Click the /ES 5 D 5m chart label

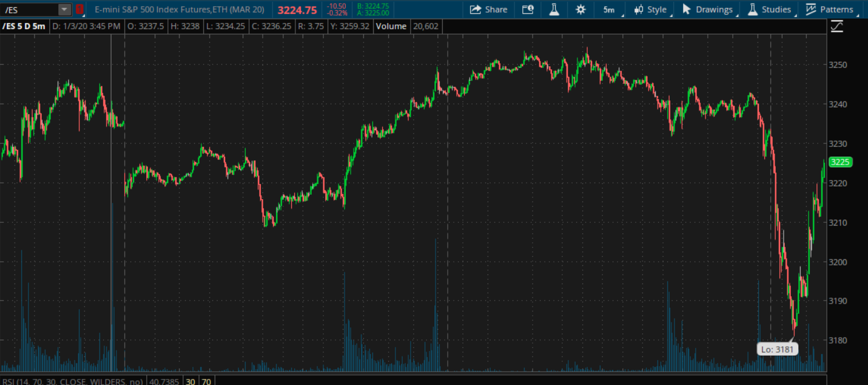pos(24,26)
